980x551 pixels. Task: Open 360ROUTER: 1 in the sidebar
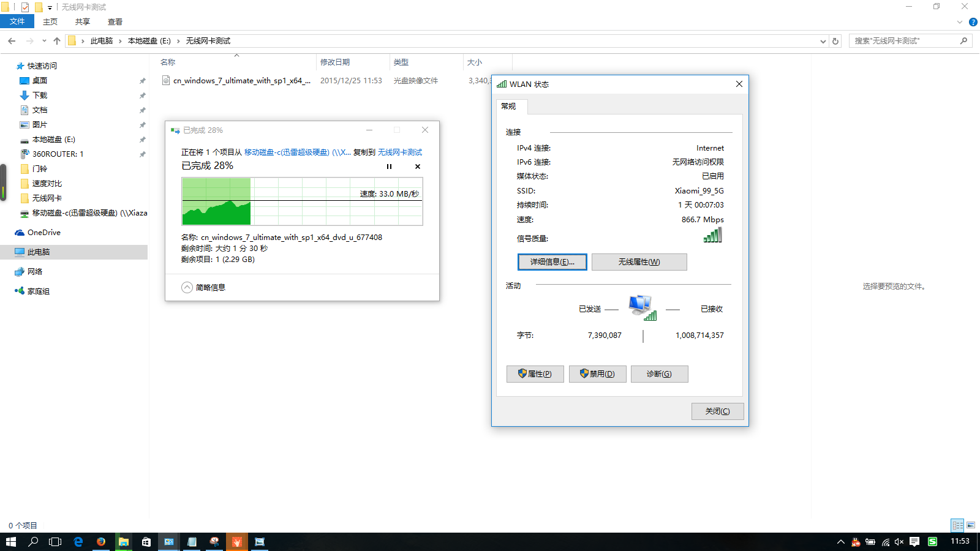click(58, 154)
